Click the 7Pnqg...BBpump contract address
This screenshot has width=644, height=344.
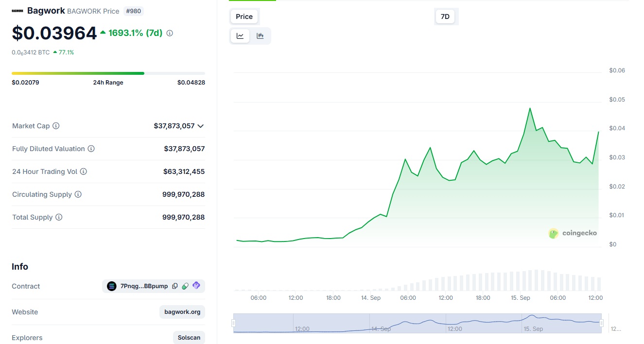coord(144,286)
